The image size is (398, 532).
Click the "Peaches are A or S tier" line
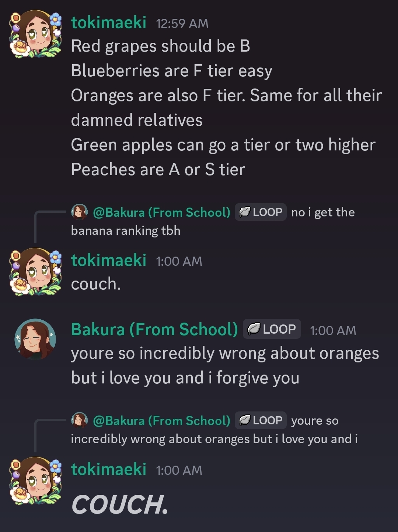pos(158,170)
